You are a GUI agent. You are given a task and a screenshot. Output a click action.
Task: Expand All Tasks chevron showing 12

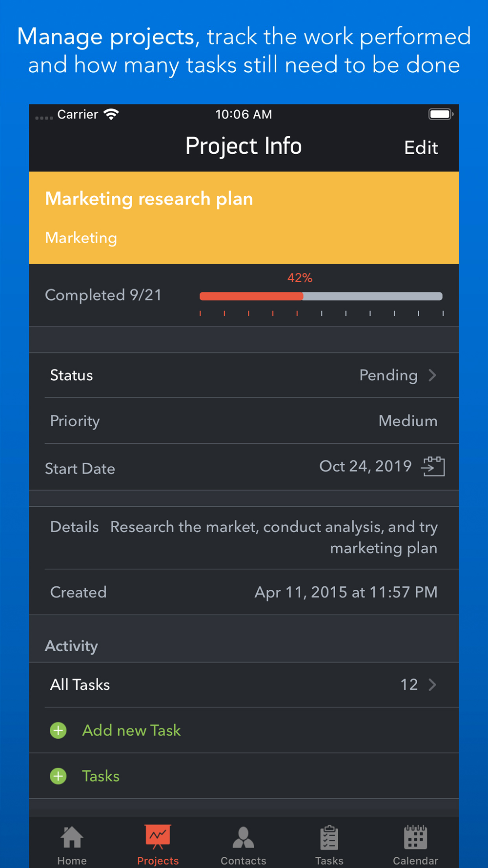coord(432,685)
